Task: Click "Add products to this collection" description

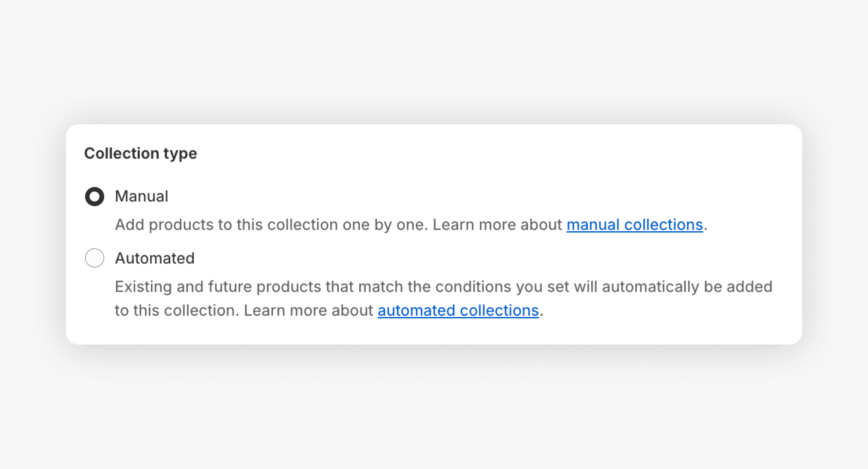Action: click(x=225, y=225)
